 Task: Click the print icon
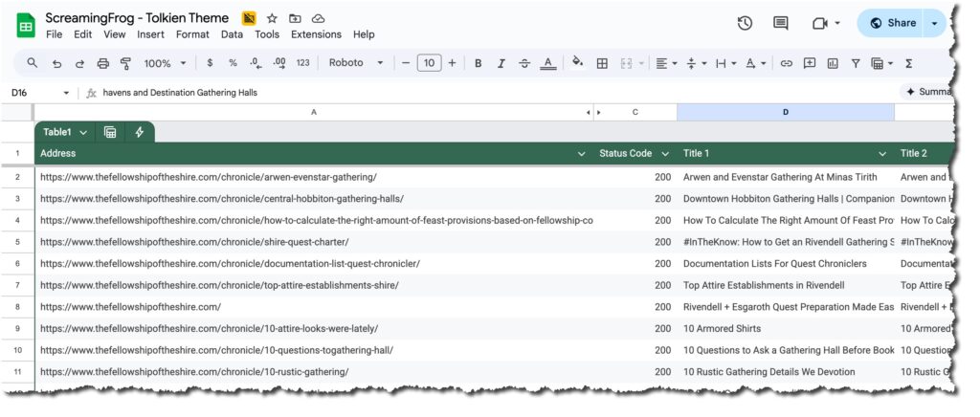point(103,63)
